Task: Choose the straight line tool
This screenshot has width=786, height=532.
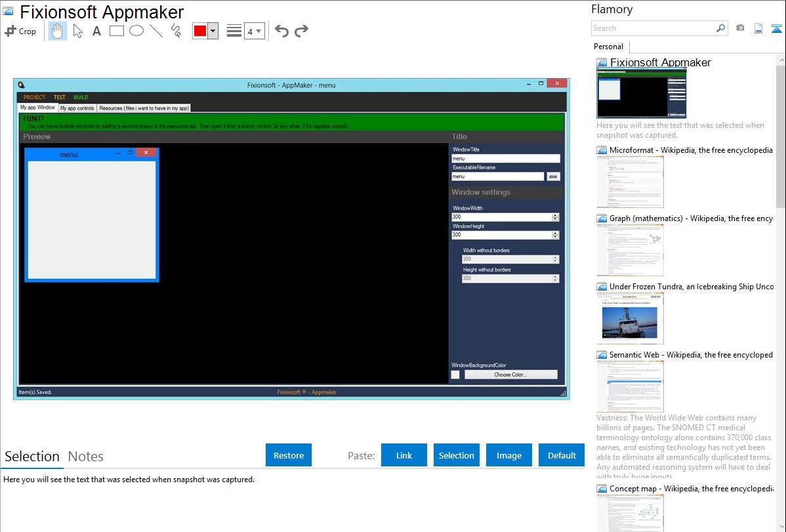Action: click(x=156, y=31)
